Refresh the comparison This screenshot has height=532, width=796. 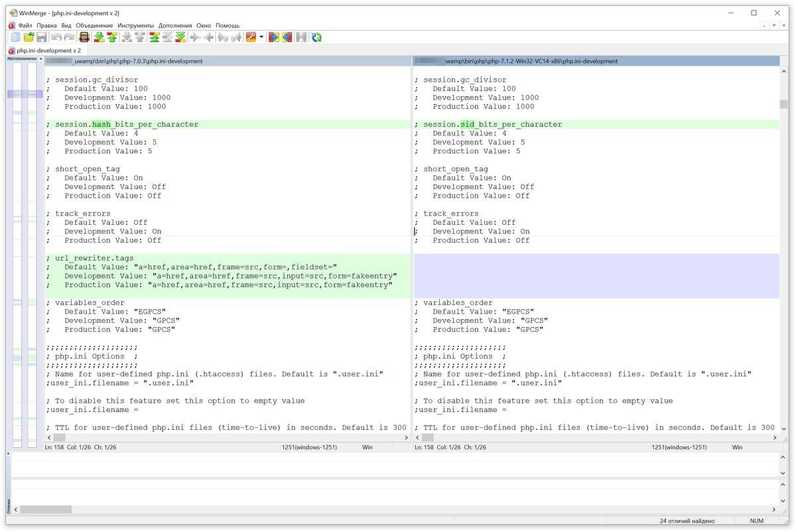coord(316,37)
